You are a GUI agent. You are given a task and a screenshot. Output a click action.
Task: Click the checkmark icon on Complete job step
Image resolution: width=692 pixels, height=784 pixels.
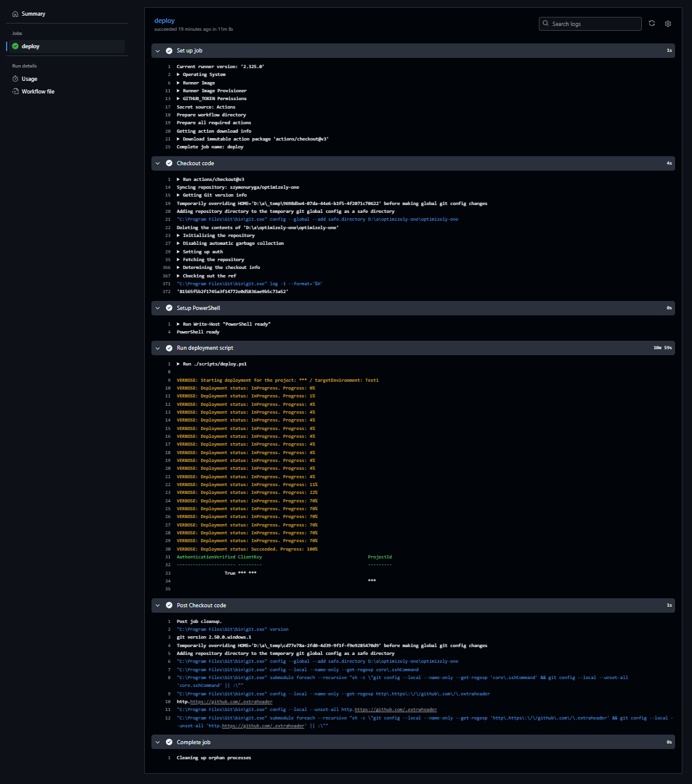pos(169,742)
